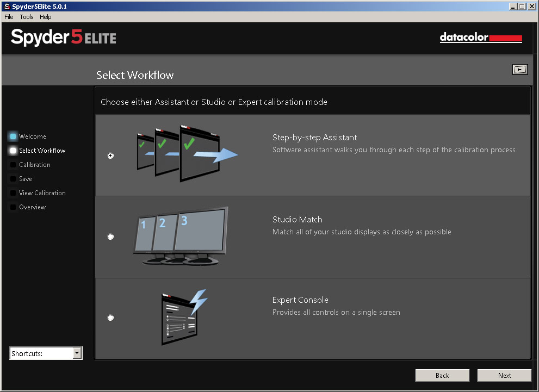
Task: Click the Calibration step indicator square
Action: pos(13,165)
